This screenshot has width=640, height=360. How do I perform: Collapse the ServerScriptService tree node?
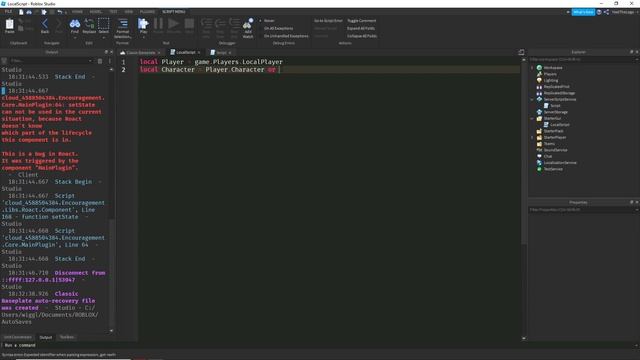[x=532, y=99]
